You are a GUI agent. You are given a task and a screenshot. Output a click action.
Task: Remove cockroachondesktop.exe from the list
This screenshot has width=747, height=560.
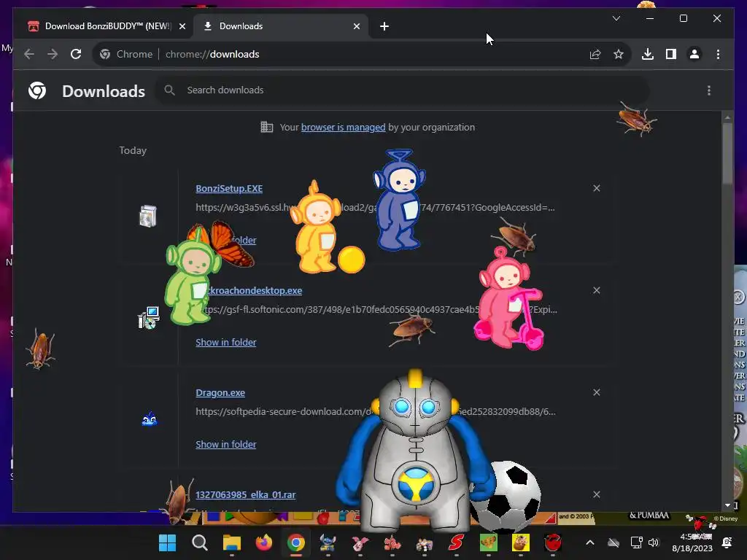[x=597, y=290]
